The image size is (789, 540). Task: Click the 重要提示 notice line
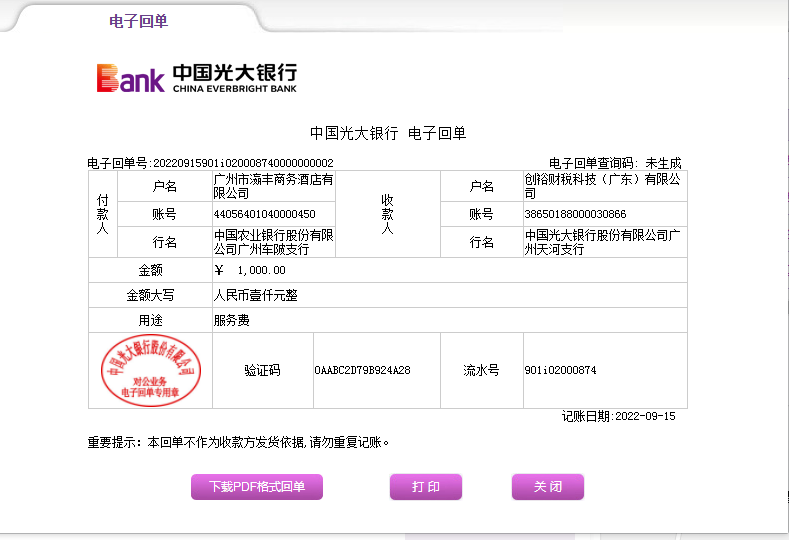point(238,442)
